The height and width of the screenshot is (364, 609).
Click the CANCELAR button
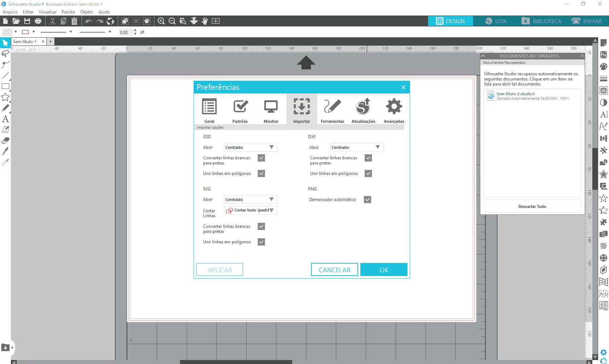click(335, 270)
